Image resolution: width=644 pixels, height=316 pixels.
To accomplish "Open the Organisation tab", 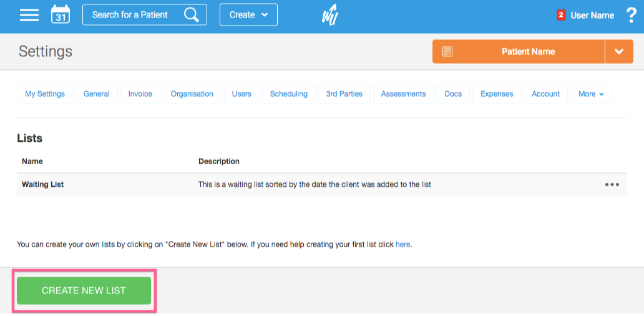I will point(192,94).
